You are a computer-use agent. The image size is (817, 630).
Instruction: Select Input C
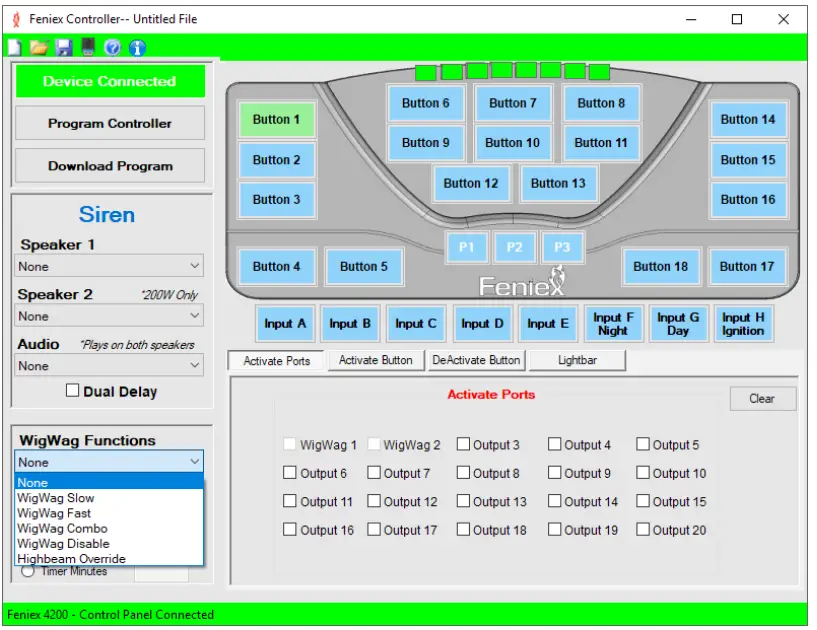click(416, 324)
